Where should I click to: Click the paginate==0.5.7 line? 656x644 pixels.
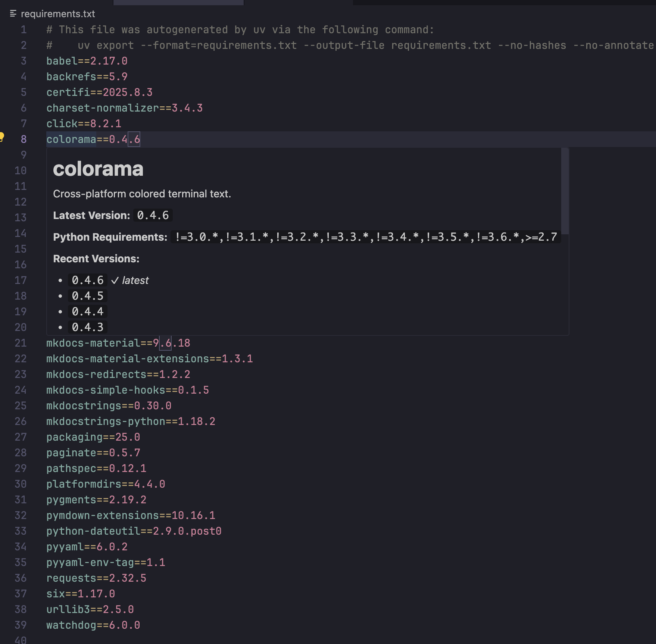pos(93,453)
